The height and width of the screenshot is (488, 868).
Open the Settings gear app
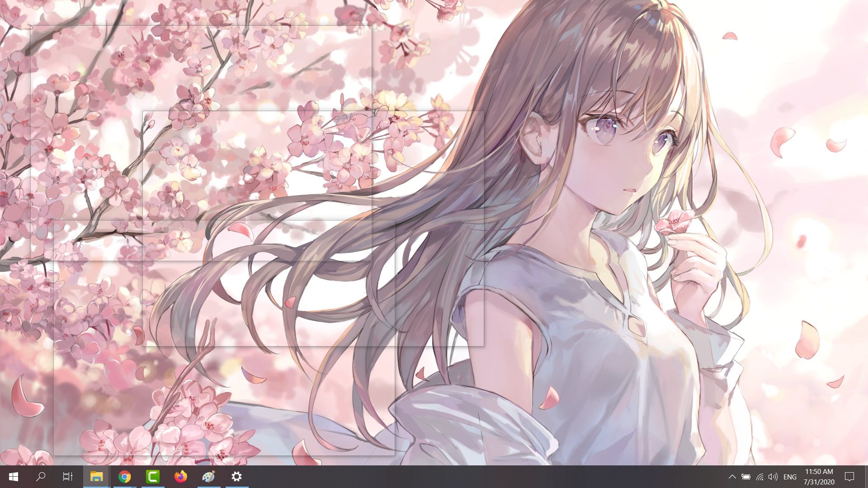(236, 477)
